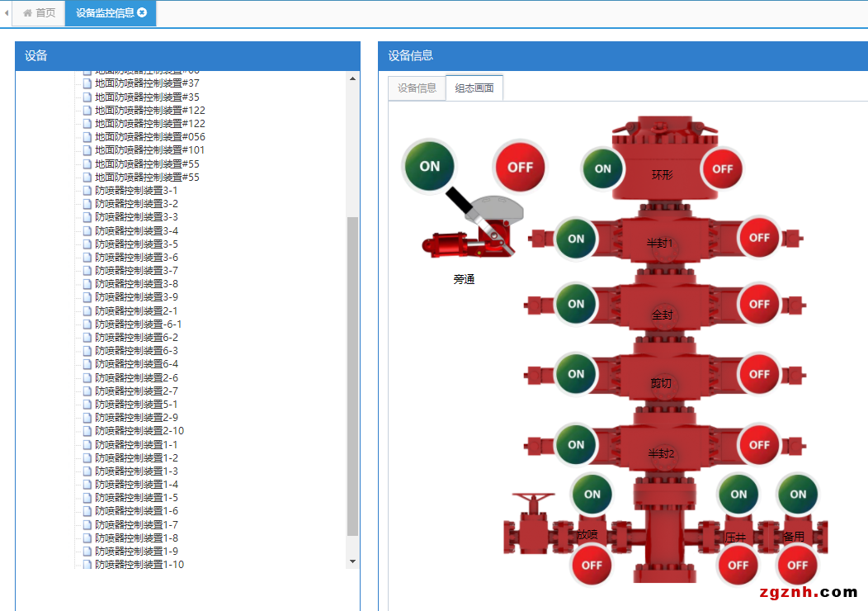Turn OFF the 备用 valve
This screenshot has width=868, height=611.
(x=798, y=565)
